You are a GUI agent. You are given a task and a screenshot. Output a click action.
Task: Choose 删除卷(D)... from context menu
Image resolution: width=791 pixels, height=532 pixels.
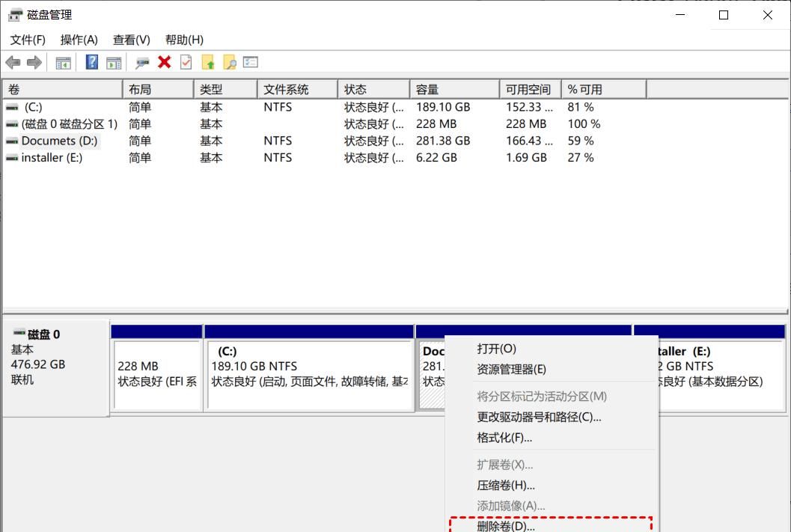(x=506, y=526)
